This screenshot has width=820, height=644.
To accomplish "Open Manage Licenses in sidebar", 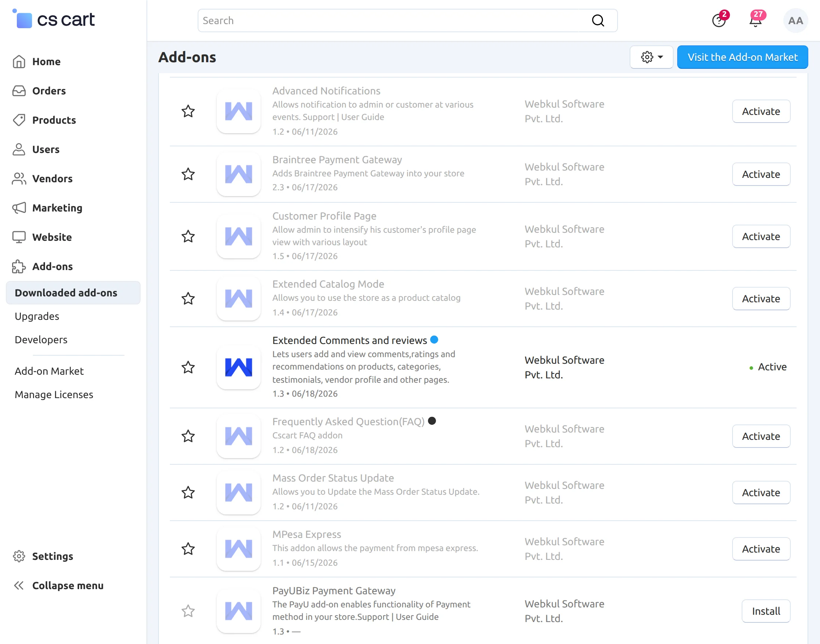I will (x=54, y=394).
